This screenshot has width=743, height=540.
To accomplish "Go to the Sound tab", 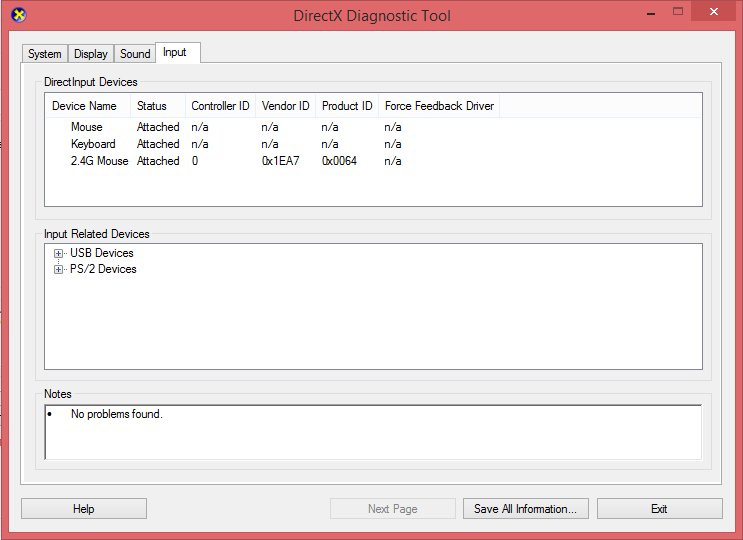I will 135,54.
